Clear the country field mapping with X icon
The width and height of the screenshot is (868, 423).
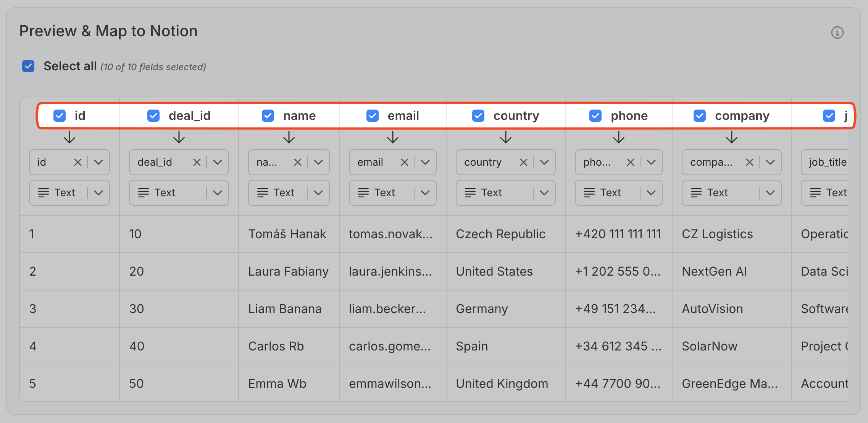523,162
